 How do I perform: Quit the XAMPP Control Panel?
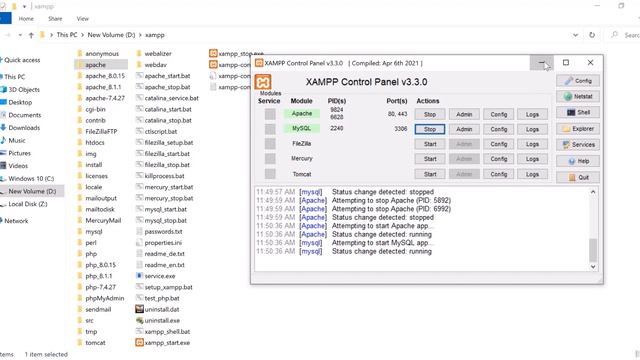coord(578,178)
